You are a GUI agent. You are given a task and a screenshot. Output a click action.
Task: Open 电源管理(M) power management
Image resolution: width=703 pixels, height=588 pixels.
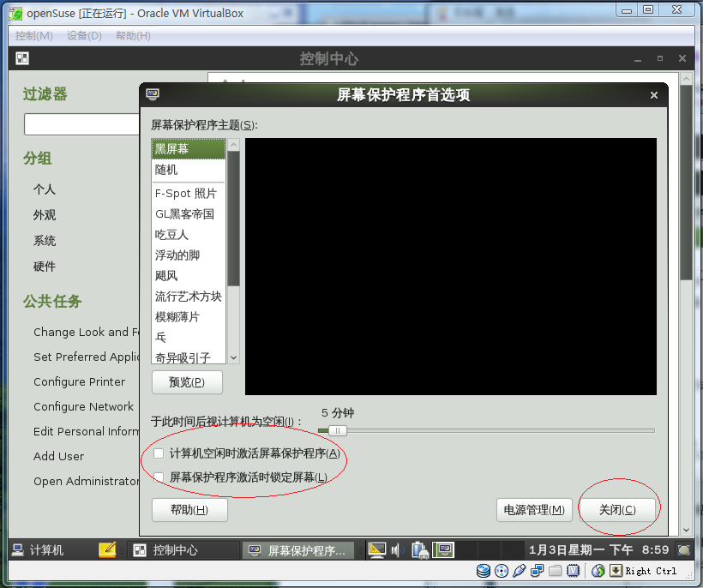point(534,510)
